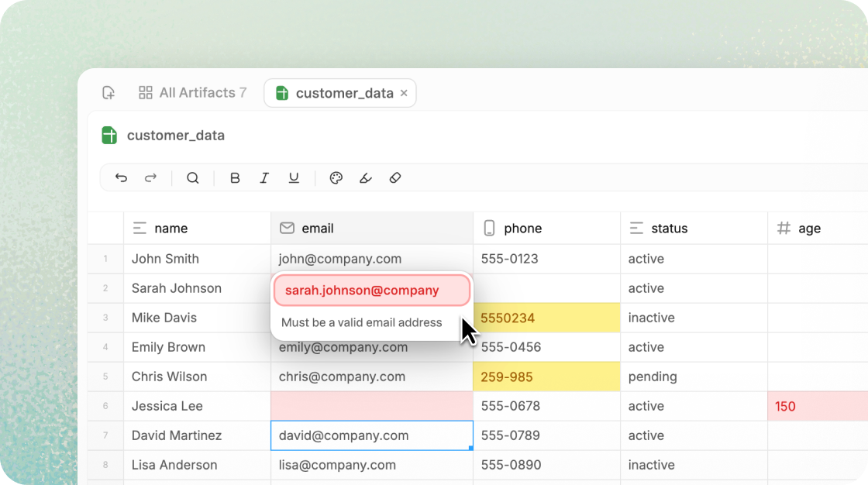
Task: Click Mike Davis's inactive status cell
Action: tap(694, 318)
